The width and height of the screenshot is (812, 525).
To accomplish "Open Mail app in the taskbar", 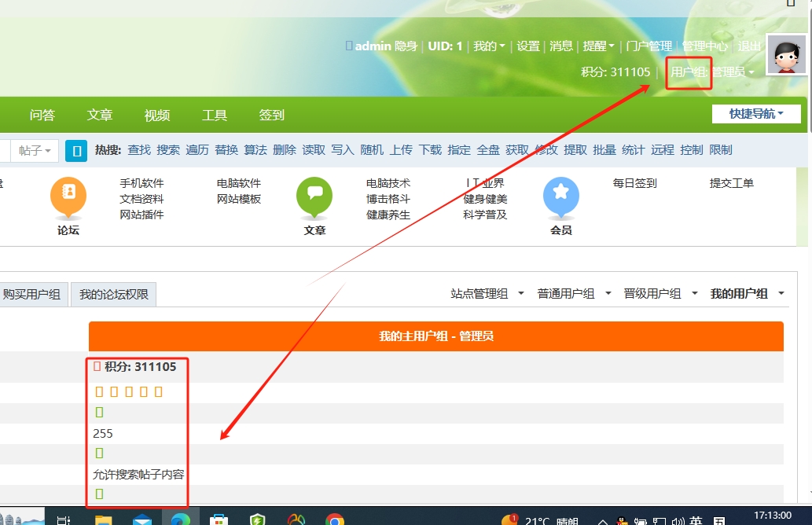I will (142, 519).
